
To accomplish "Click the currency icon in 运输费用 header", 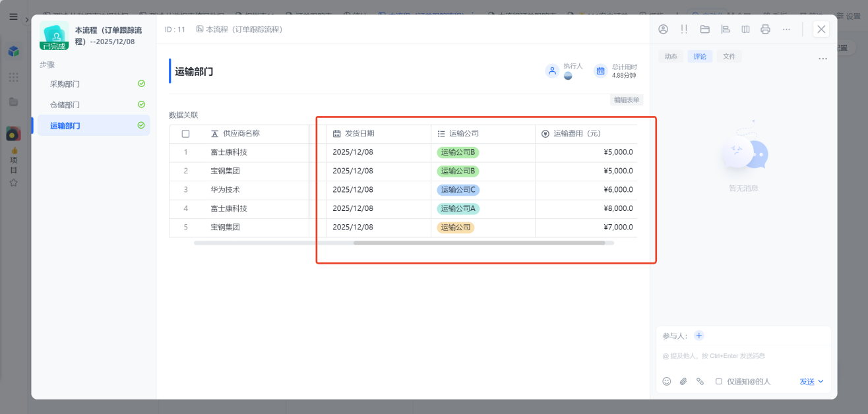I will (x=545, y=134).
